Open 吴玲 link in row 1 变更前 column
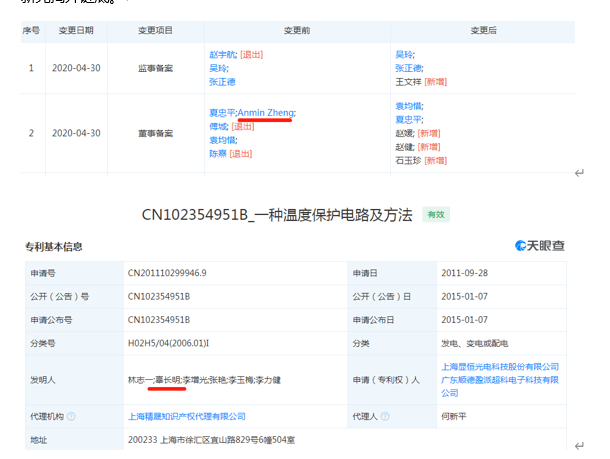Screen dimensions: 610x459 [x=218, y=68]
